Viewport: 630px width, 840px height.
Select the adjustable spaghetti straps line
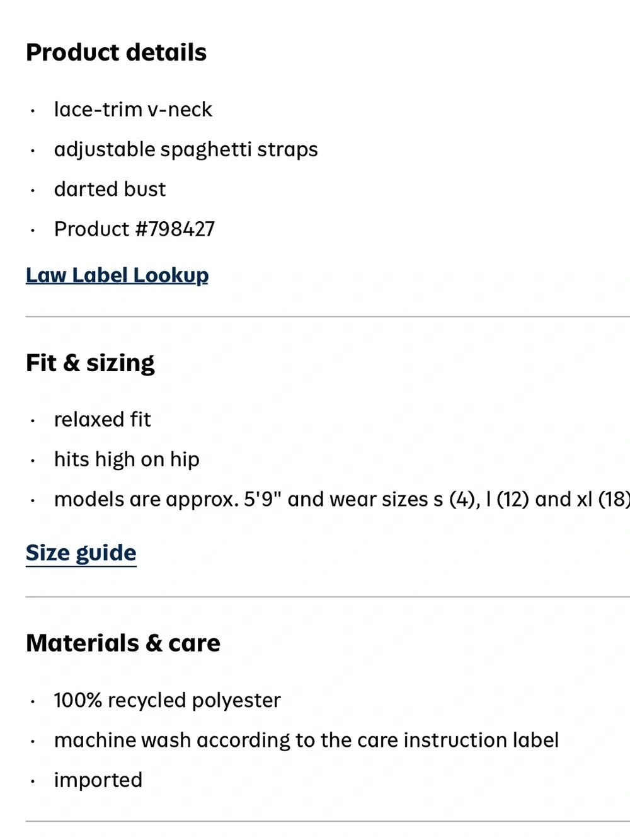click(186, 150)
